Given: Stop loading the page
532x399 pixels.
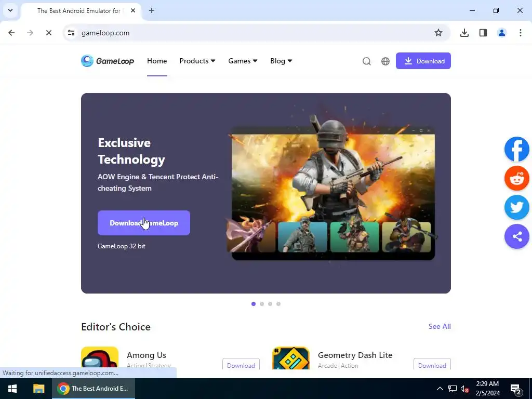Looking at the screenshot, I should click(x=48, y=33).
